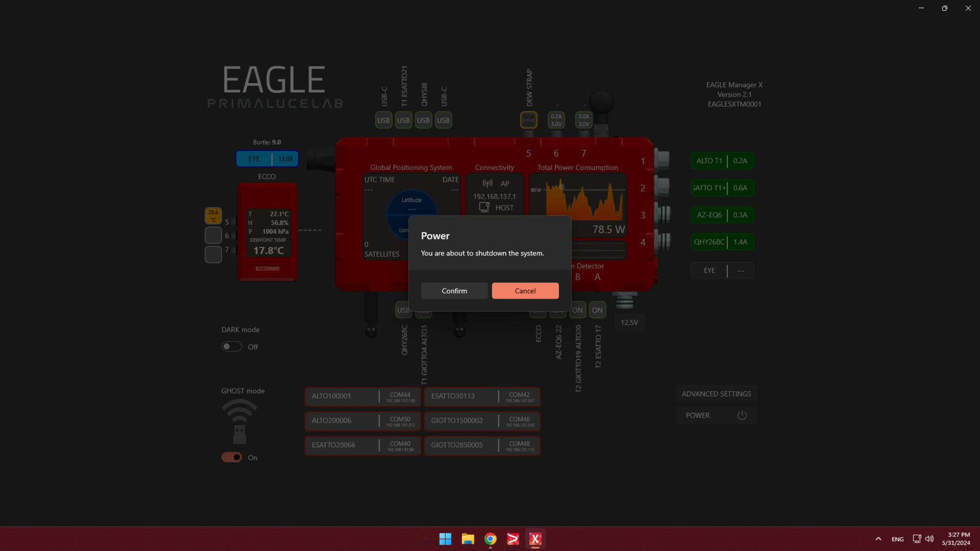Screen dimensions: 980x551
Task: Click the HOST computer icon
Action: [x=484, y=207]
